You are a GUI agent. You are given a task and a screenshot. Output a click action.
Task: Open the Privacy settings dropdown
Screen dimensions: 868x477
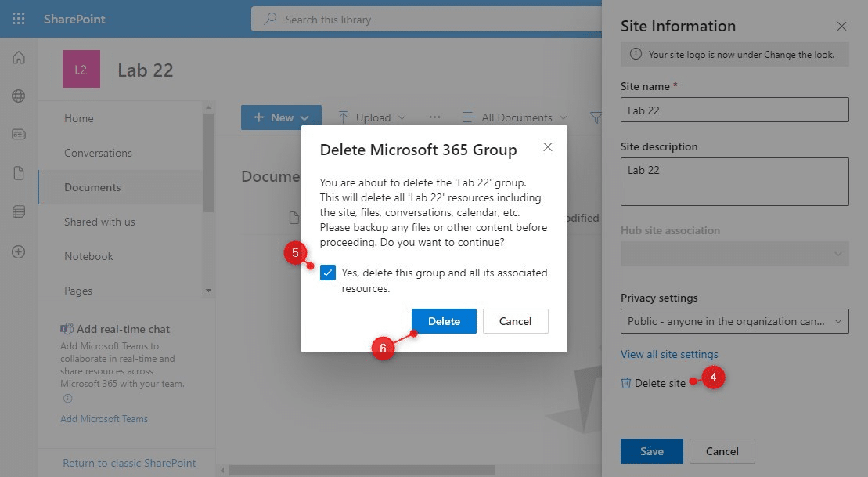click(x=735, y=321)
